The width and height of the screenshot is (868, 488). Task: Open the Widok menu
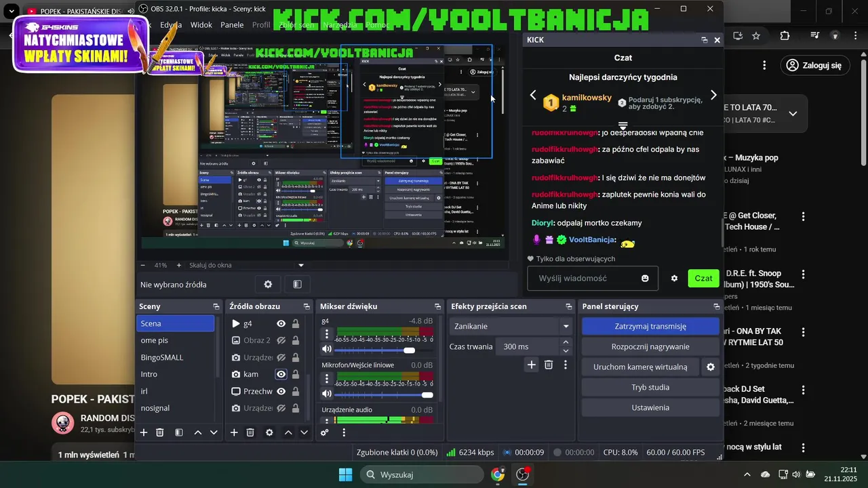201,25
